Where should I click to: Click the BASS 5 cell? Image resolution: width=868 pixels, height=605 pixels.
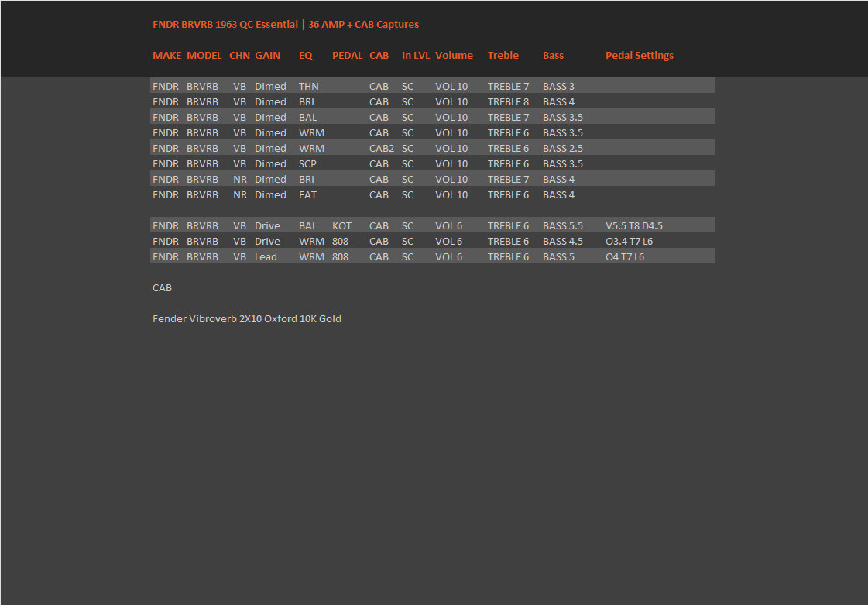click(x=558, y=257)
